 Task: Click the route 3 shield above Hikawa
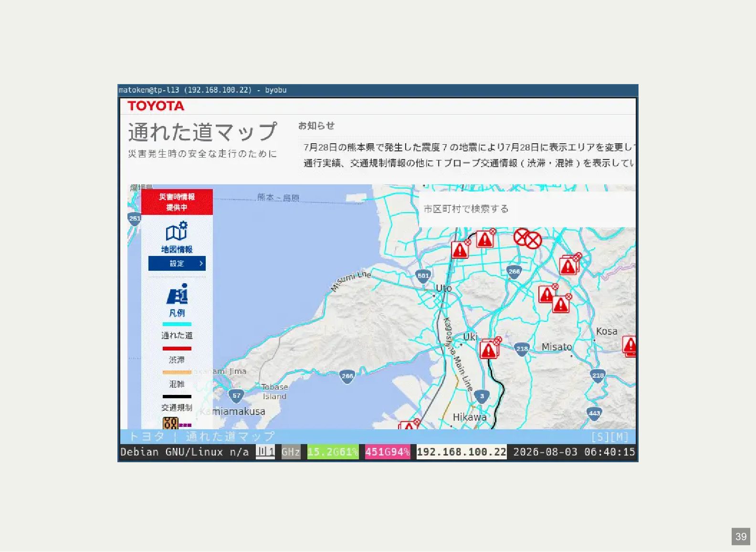pyautogui.click(x=482, y=396)
